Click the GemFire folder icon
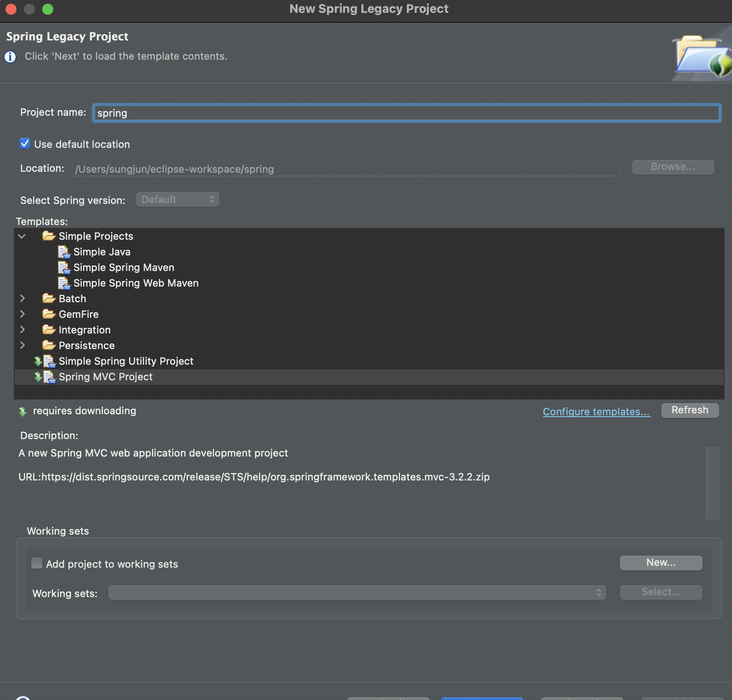The height and width of the screenshot is (700, 732). coord(49,314)
